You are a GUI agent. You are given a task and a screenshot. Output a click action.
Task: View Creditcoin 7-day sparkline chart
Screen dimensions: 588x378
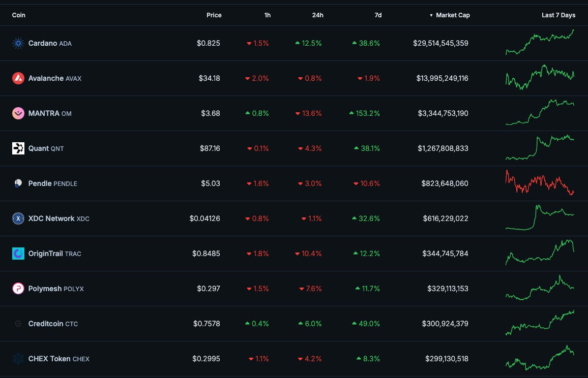(540, 323)
